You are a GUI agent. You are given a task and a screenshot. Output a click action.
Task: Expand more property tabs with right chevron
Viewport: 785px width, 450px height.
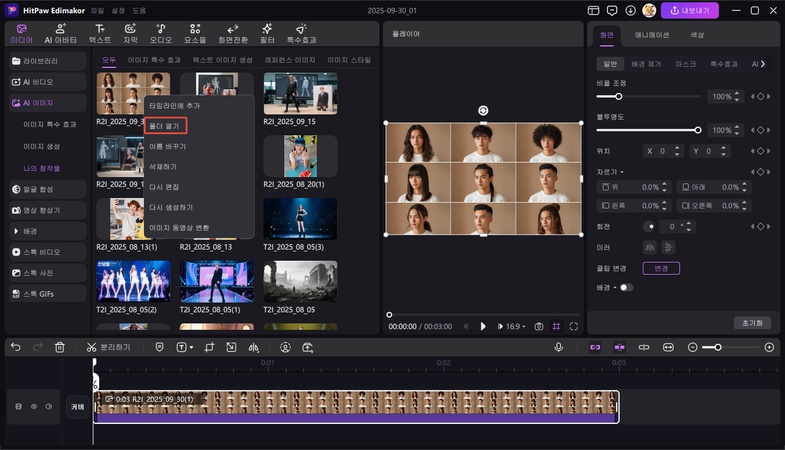764,64
